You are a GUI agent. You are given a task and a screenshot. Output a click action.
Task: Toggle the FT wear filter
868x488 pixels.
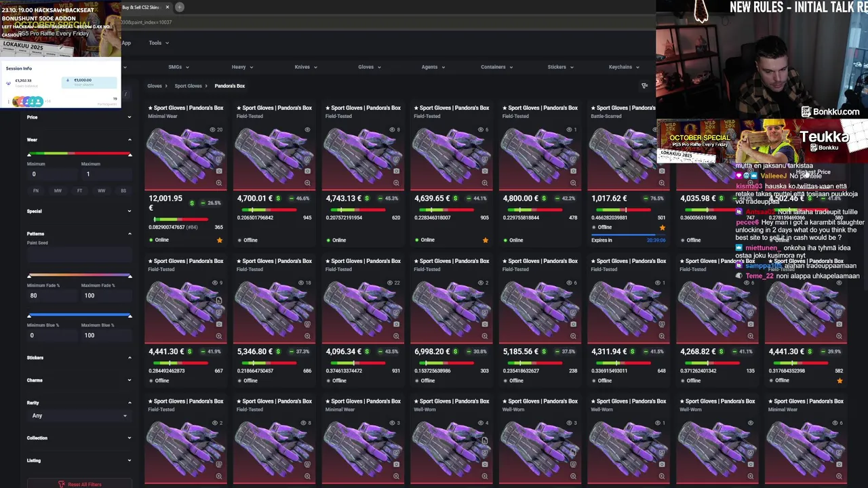coord(79,190)
